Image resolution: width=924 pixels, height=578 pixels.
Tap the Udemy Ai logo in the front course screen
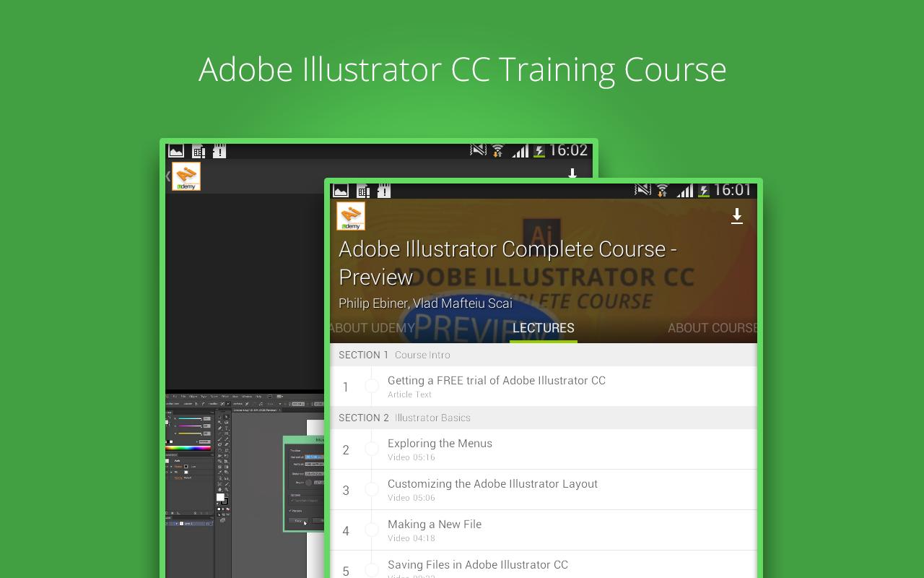tap(351, 216)
